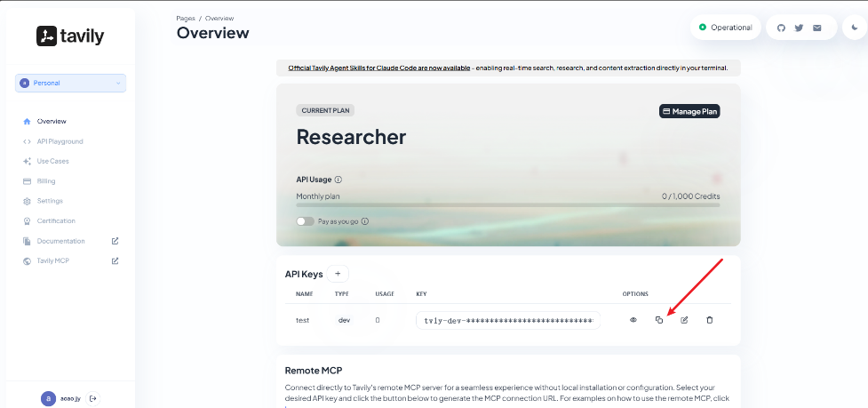868x408 pixels.
Task: Click the external link icon beside Documentation
Action: [x=115, y=241]
